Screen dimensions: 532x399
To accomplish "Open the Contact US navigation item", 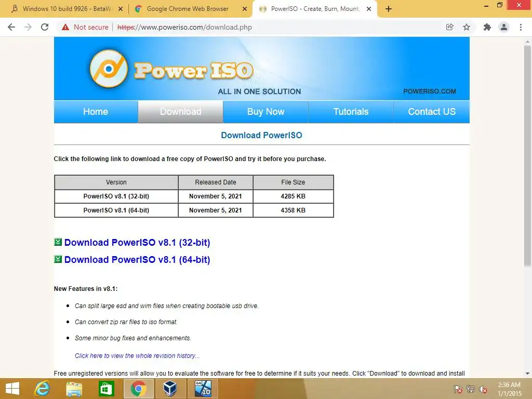I will [x=432, y=112].
